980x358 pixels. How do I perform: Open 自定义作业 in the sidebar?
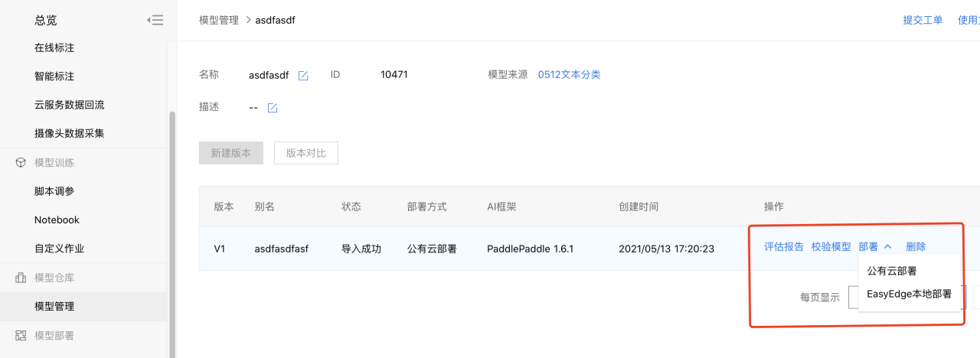[x=60, y=249]
